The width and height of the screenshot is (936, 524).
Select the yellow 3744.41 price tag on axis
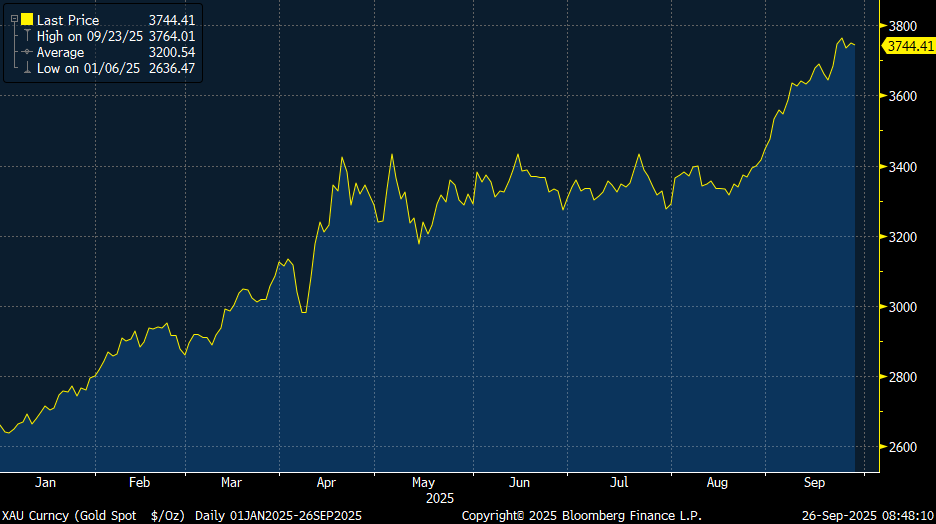[x=908, y=46]
